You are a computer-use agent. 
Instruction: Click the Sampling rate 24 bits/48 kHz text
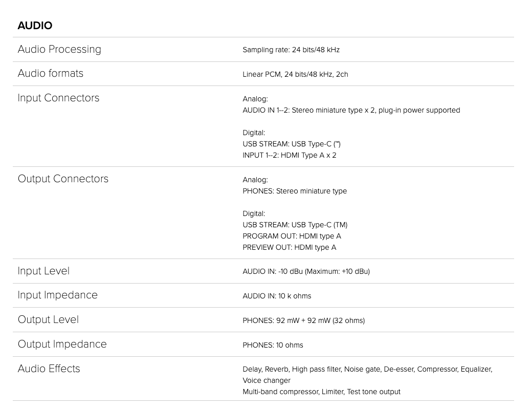coord(291,50)
